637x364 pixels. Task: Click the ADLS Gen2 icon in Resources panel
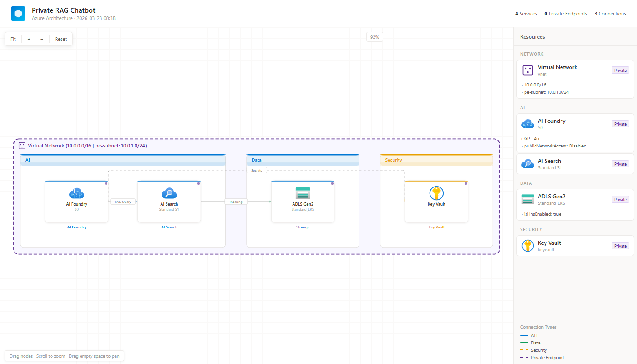click(528, 199)
